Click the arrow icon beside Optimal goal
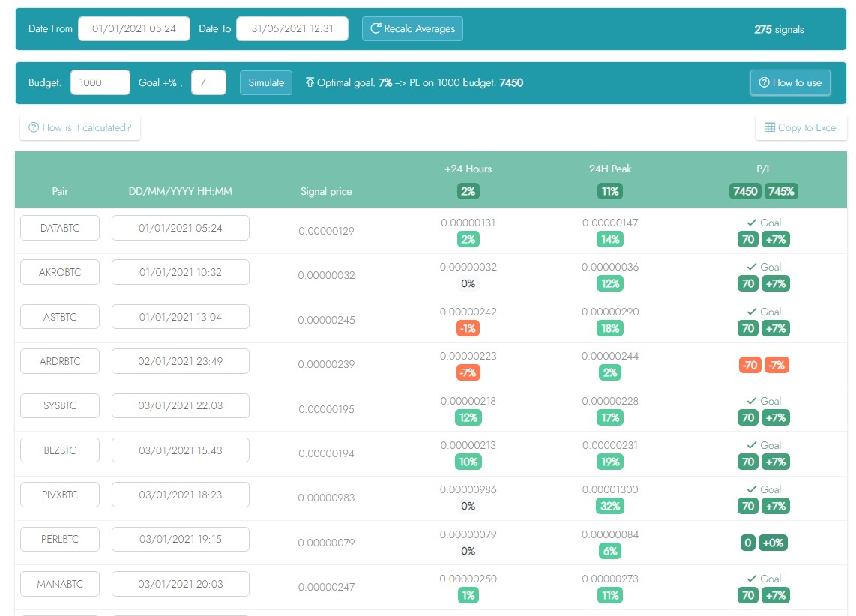856x616 pixels. click(x=310, y=82)
